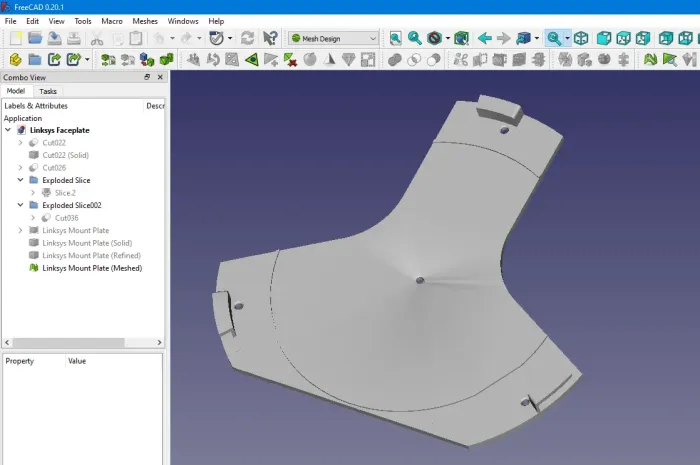
Task: Click the mesh Difference boolean icon
Action: [433, 59]
